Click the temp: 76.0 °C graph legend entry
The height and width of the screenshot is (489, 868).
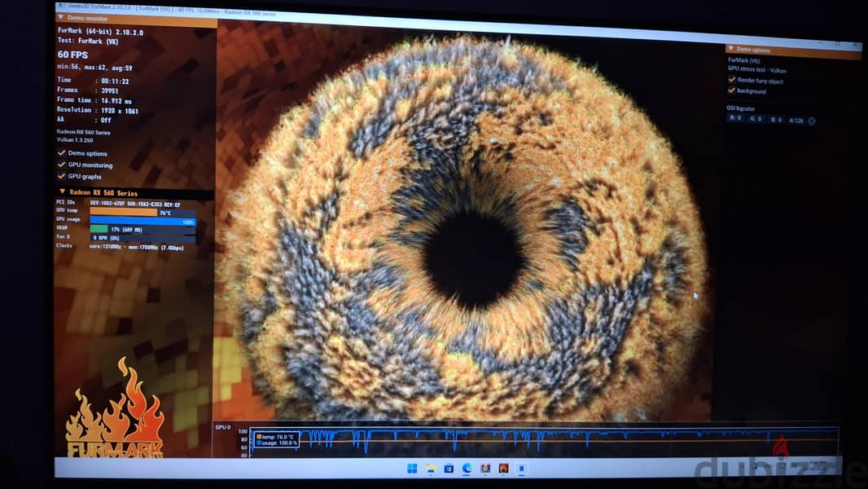tap(275, 436)
